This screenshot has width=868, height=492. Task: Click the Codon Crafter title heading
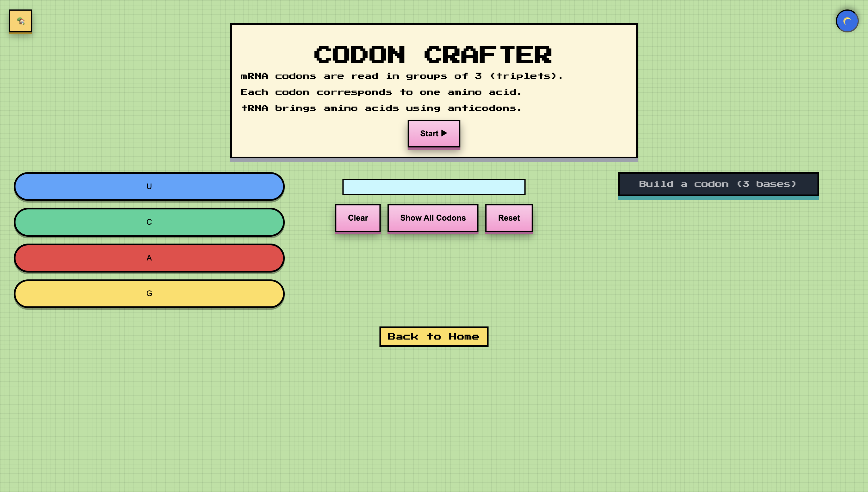point(433,55)
